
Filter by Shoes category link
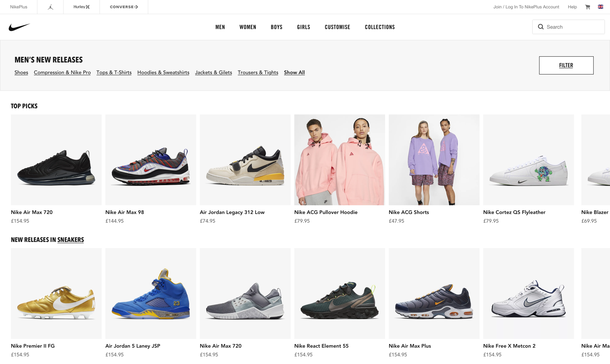coord(21,72)
